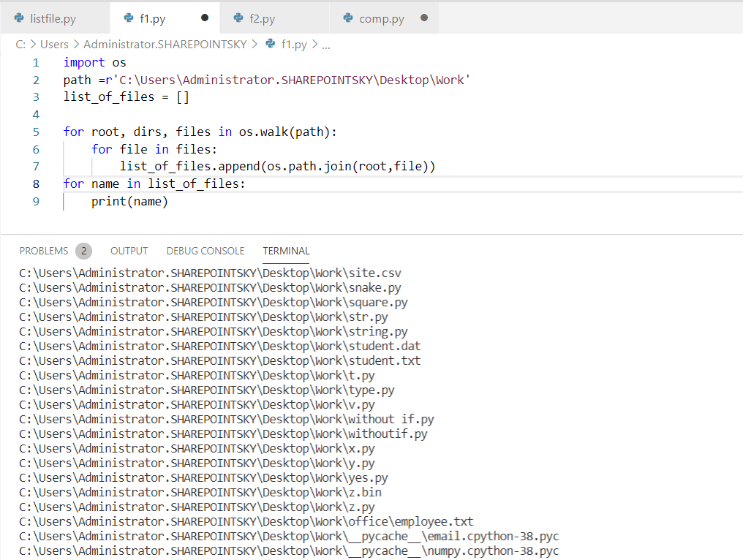Click the Python icon on comp.py tab
This screenshot has width=743, height=560.
(x=348, y=18)
